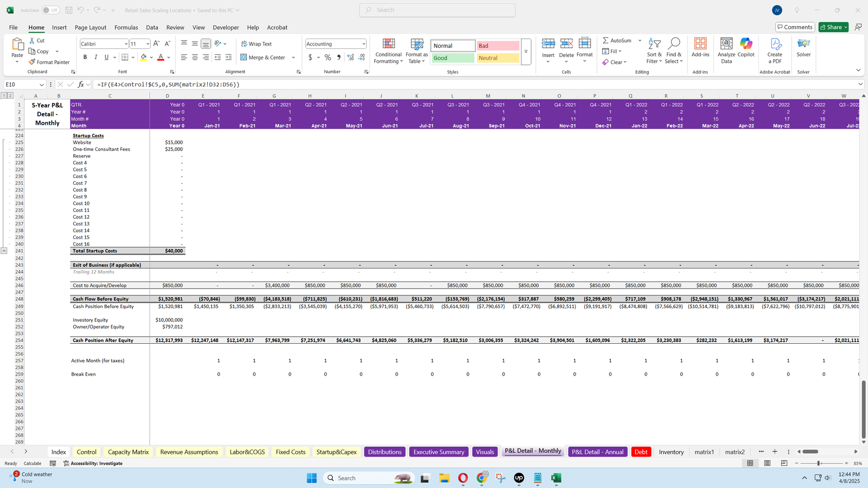Switch to the Executive Summary sheet
This screenshot has height=488, width=868.
pos(438,452)
